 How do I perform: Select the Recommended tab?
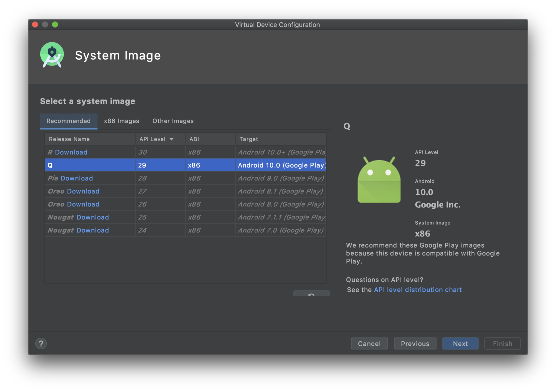(x=68, y=121)
